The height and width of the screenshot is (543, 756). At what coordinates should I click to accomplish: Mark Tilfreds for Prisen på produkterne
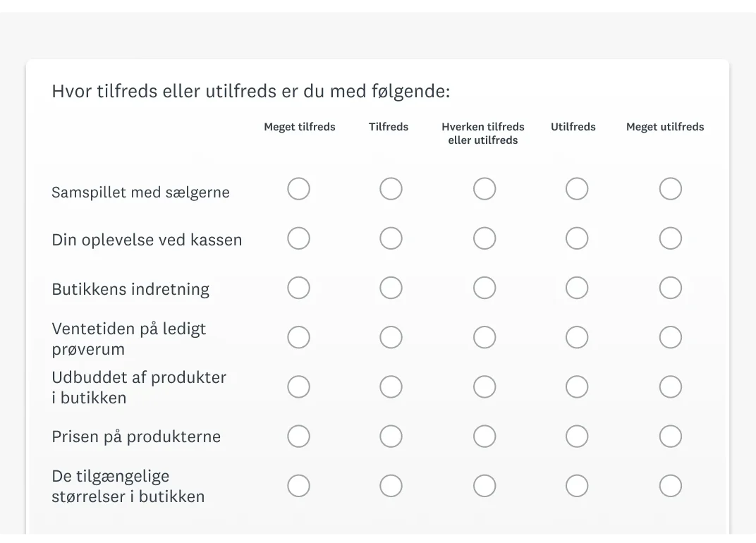[x=391, y=437]
